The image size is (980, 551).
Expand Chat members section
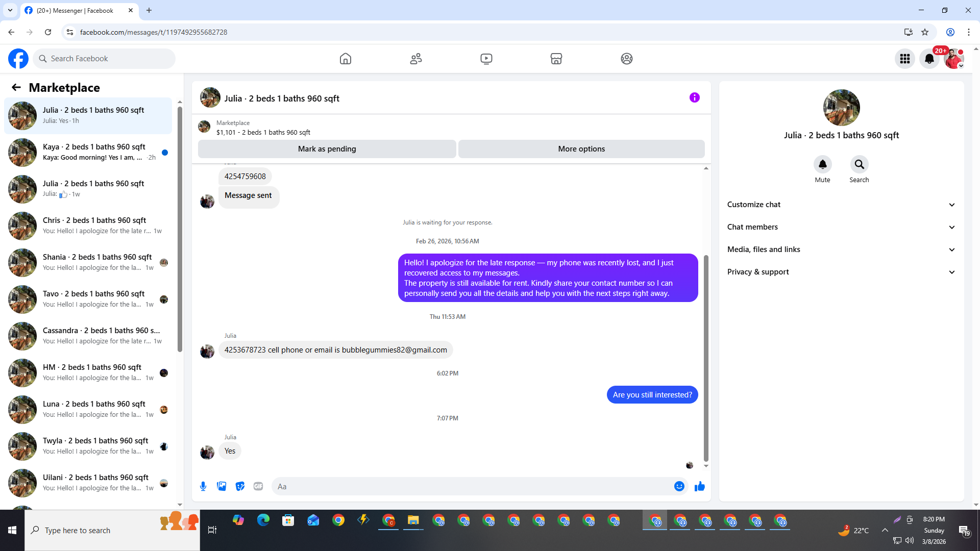pyautogui.click(x=841, y=227)
